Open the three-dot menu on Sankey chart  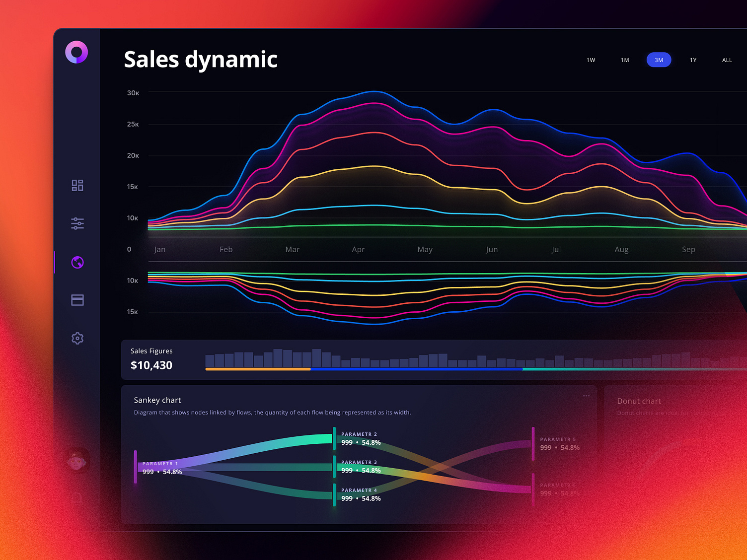586,395
